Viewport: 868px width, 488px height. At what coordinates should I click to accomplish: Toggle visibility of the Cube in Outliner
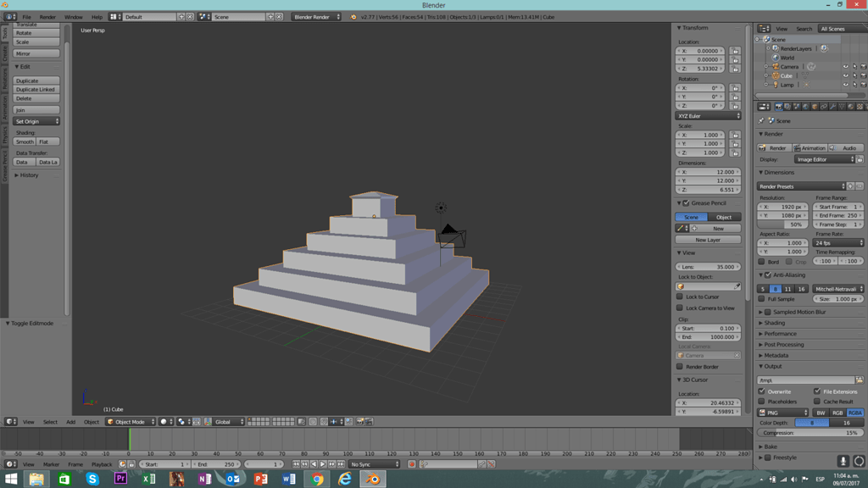845,75
